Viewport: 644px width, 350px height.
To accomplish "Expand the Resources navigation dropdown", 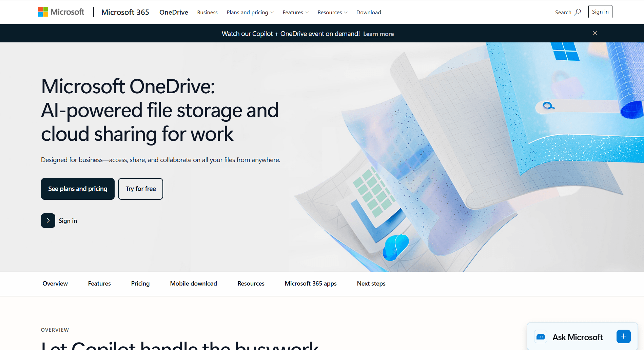I will (x=332, y=12).
